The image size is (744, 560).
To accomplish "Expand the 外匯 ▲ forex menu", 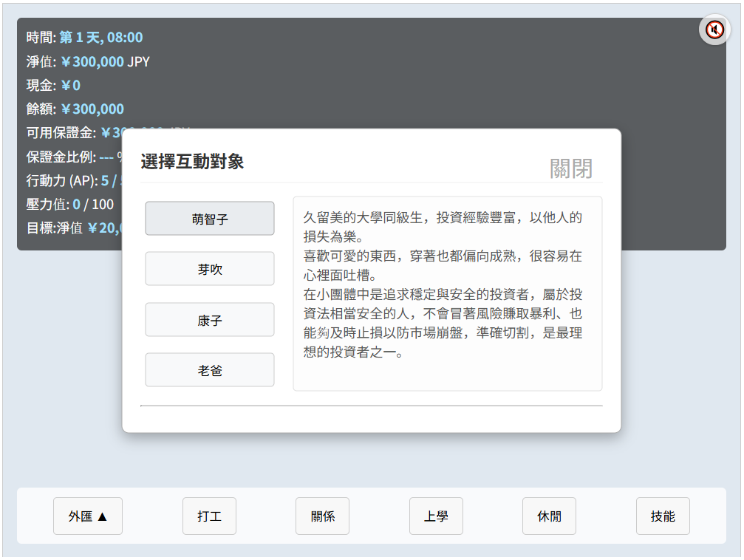I will (88, 516).
